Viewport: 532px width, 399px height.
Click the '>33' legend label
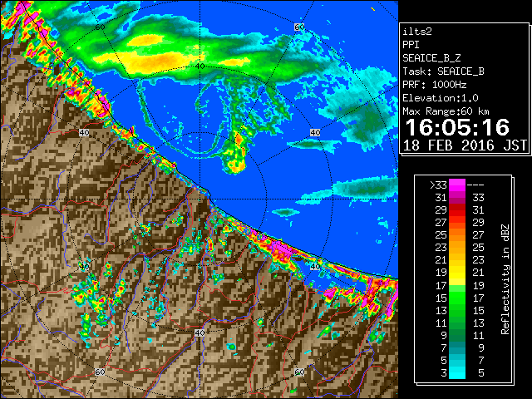click(x=438, y=185)
